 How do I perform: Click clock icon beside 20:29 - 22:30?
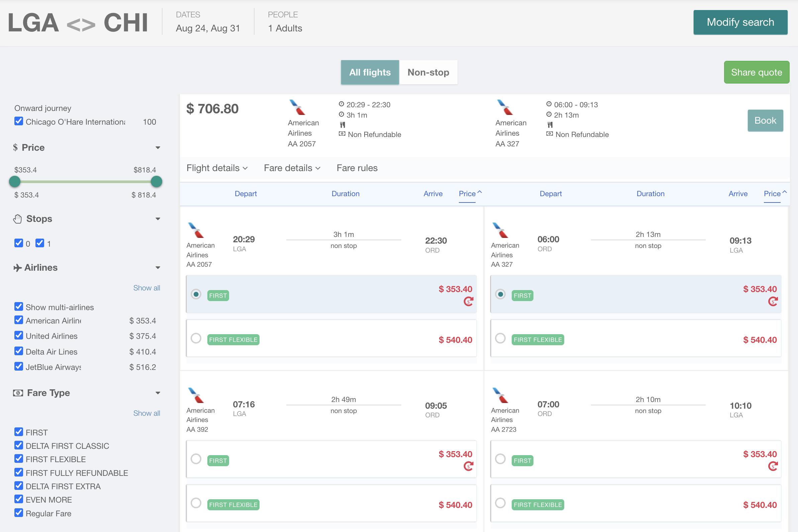pos(341,104)
